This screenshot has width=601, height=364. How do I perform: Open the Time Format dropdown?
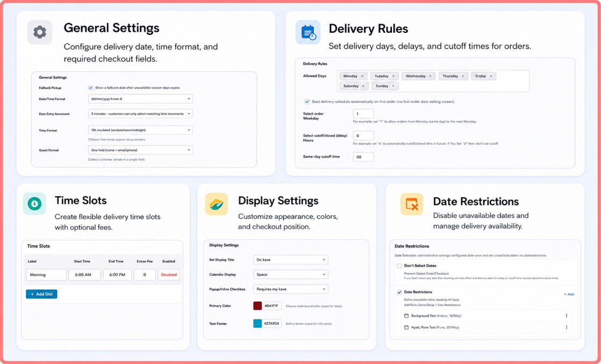140,130
